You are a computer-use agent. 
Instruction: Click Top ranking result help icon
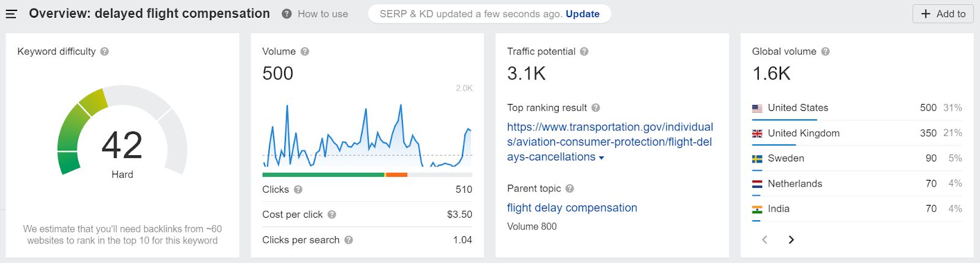point(596,108)
